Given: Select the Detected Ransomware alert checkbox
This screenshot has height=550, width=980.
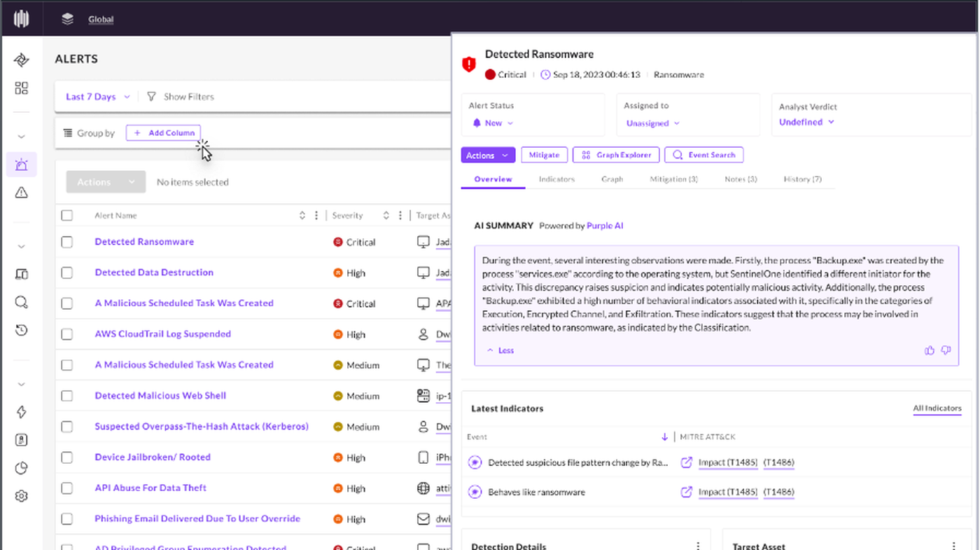Looking at the screenshot, I should point(67,242).
